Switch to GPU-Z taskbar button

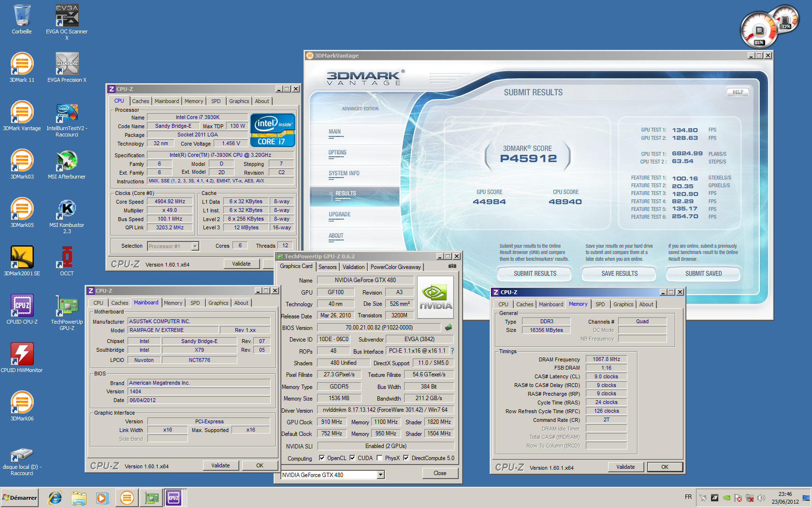[152, 497]
